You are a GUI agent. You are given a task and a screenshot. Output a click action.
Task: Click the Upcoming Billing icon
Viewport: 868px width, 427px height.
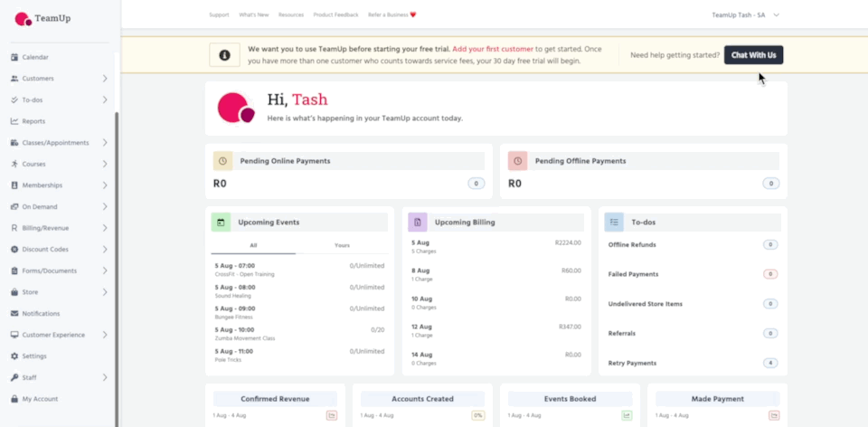pyautogui.click(x=418, y=222)
